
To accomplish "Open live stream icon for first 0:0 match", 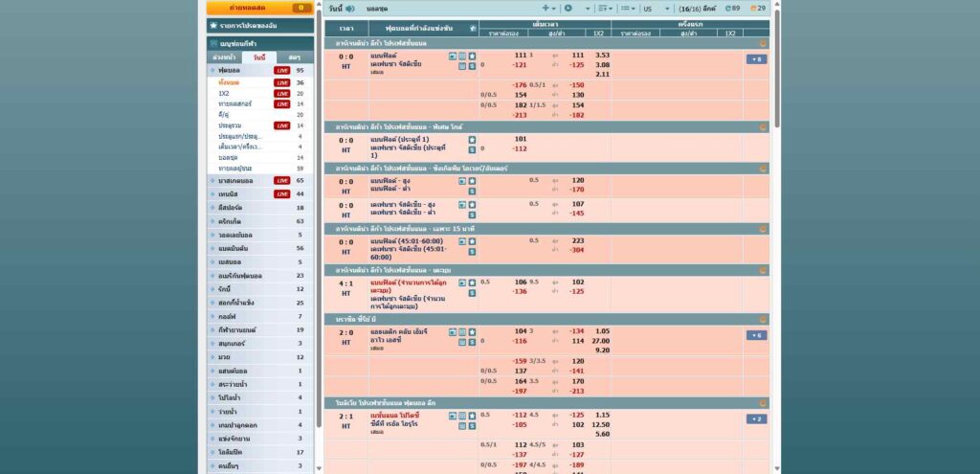I will point(453,56).
